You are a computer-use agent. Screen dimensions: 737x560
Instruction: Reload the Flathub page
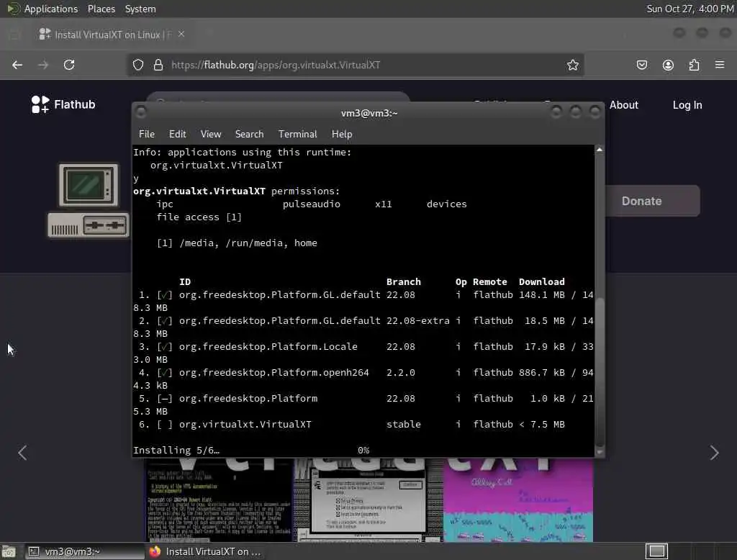(x=69, y=65)
